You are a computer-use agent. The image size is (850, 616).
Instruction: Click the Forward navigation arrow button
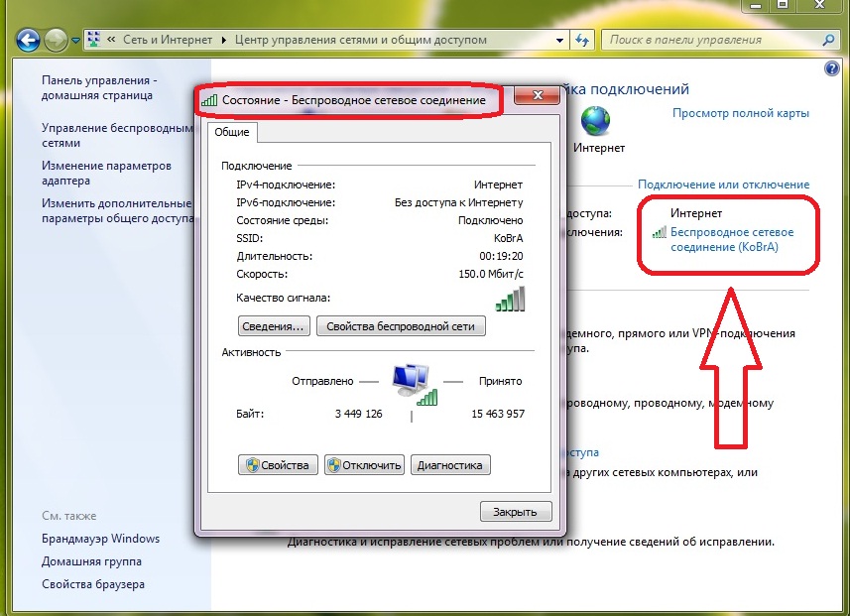[56, 41]
